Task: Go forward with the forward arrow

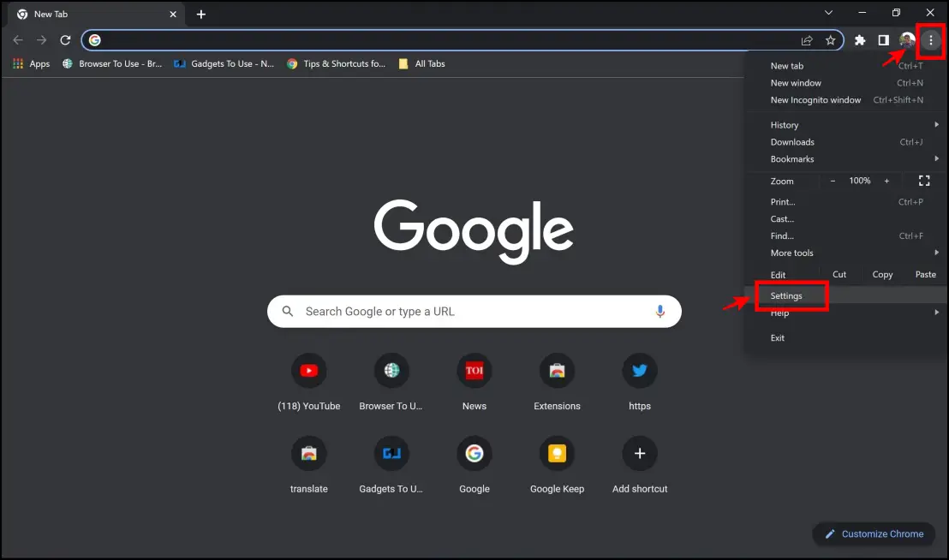Action: point(41,40)
